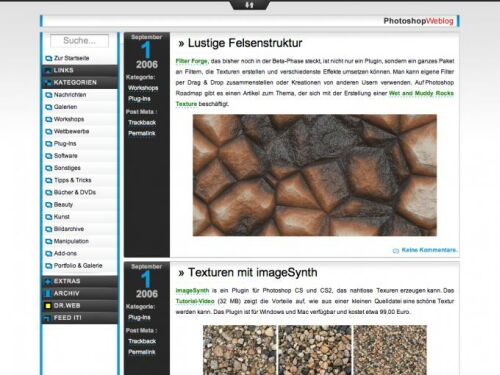Screen dimensions: 500x375
Task: Click the icon beside Beauty
Action: coord(49,205)
